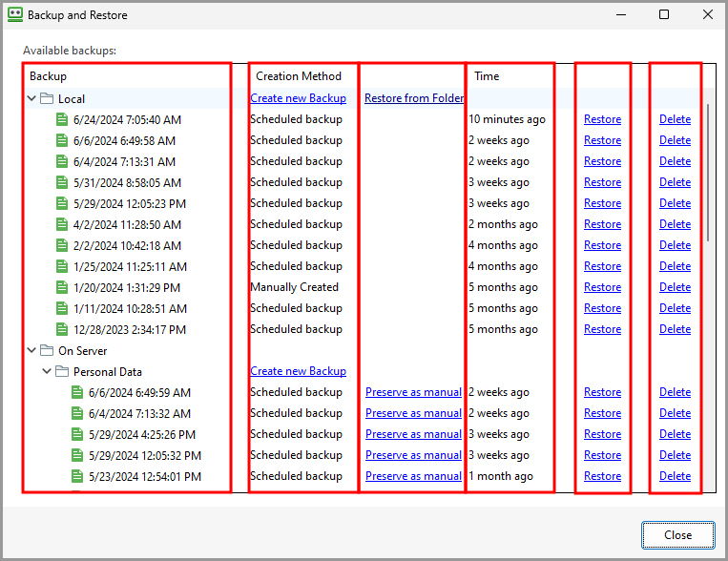Click file icon of 5/31/2024 8:58:05 AM backup
The image size is (728, 561).
click(62, 182)
